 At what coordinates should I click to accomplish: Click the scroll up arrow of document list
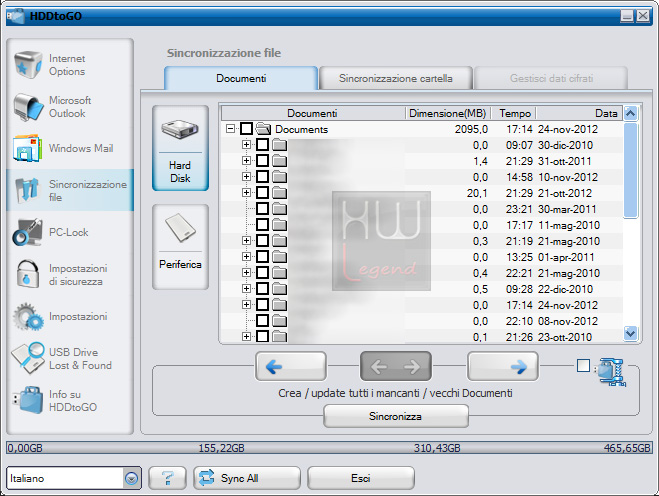tap(630, 113)
